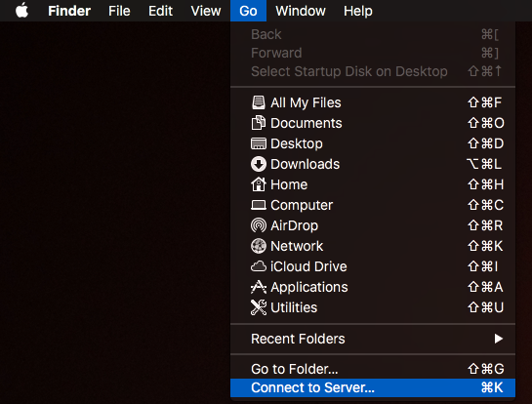Open the Window menu
Viewport: 532px width, 404px height.
[301, 11]
